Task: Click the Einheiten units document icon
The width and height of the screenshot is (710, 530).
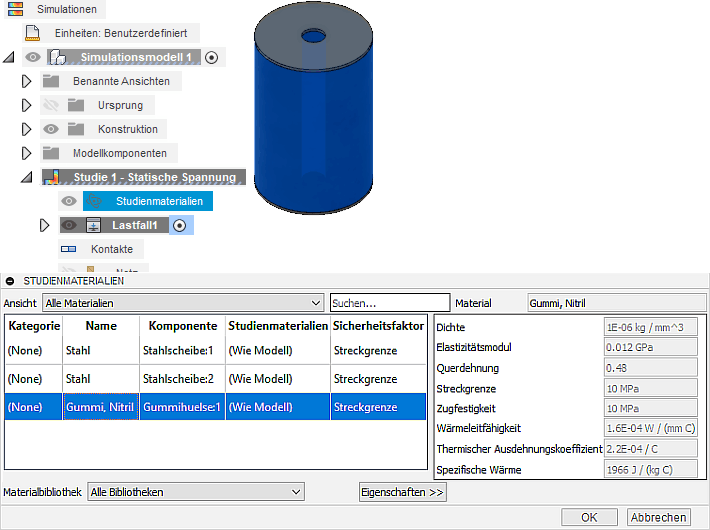Action: (32, 33)
